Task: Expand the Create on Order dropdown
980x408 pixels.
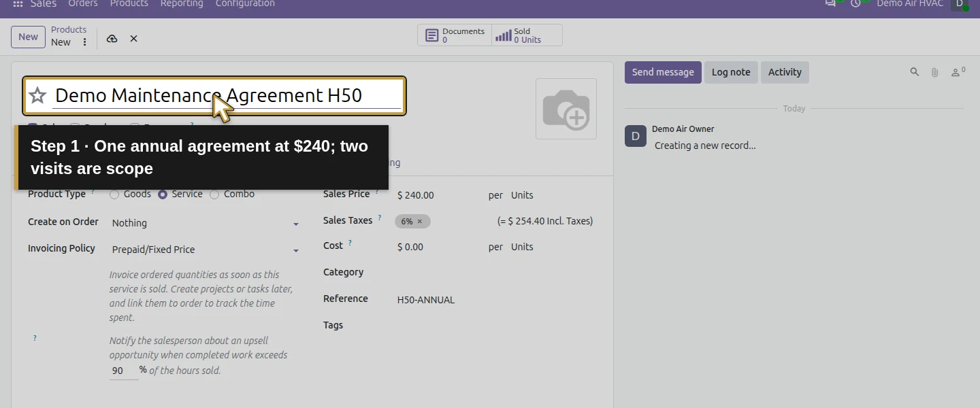Action: coord(296,224)
